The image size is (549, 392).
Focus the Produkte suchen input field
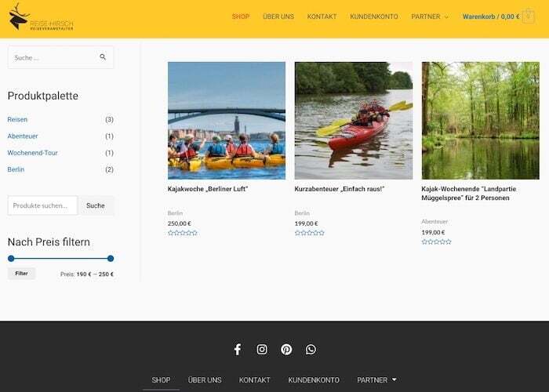[42, 205]
